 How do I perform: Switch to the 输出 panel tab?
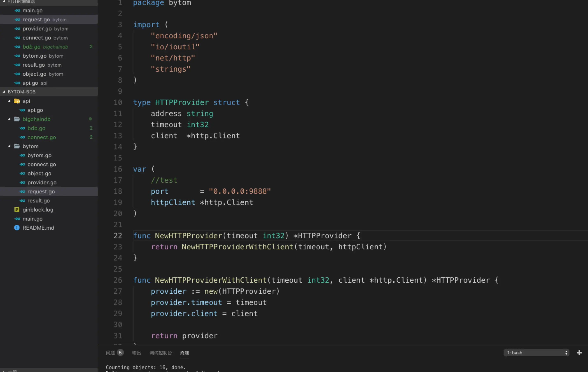(x=136, y=352)
